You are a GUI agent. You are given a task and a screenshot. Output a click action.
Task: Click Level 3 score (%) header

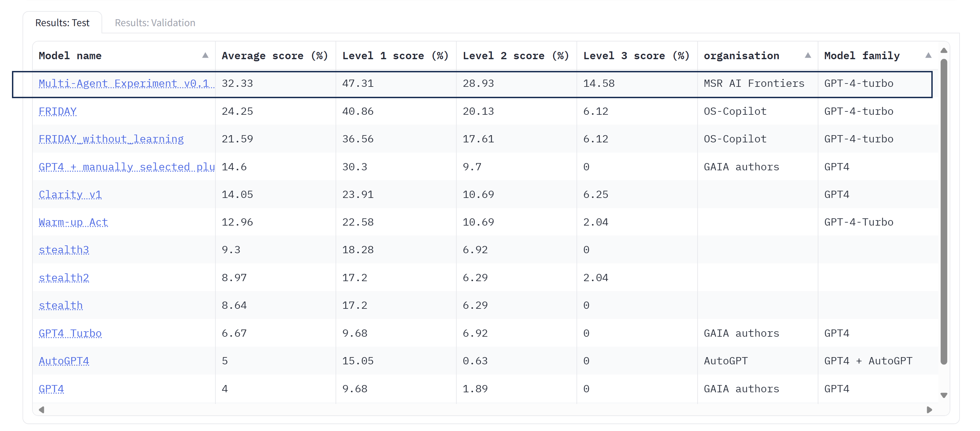coord(636,55)
